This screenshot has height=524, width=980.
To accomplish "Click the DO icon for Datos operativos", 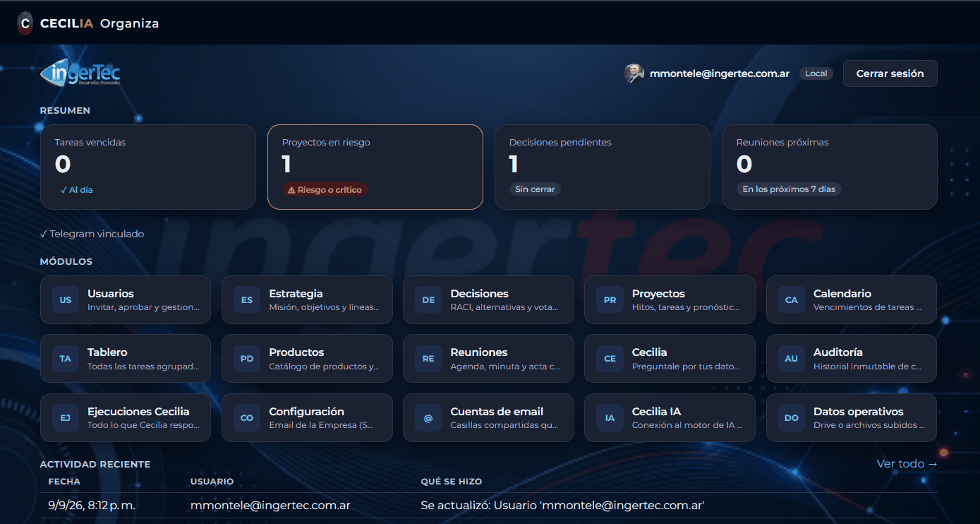I will click(792, 417).
